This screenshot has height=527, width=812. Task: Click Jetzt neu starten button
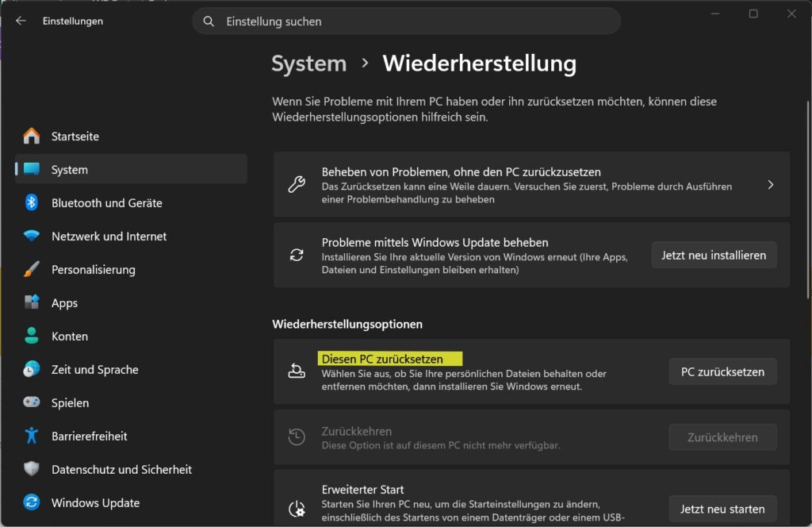click(722, 508)
